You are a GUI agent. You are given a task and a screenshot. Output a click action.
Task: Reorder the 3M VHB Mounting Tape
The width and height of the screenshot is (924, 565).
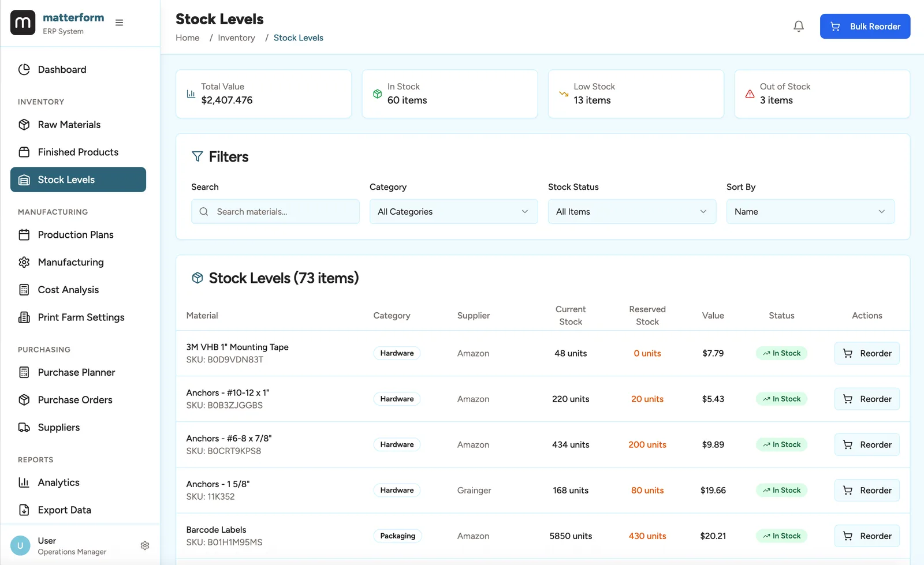(866, 353)
